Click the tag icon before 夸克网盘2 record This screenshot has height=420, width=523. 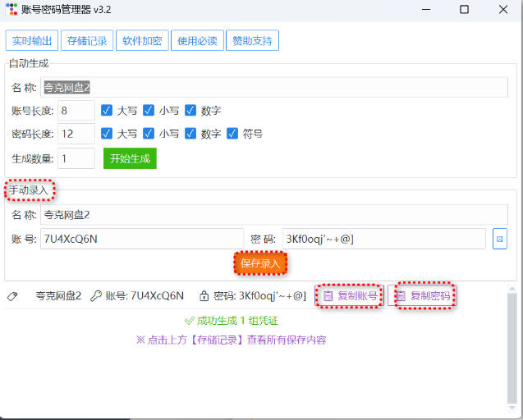tap(12, 296)
